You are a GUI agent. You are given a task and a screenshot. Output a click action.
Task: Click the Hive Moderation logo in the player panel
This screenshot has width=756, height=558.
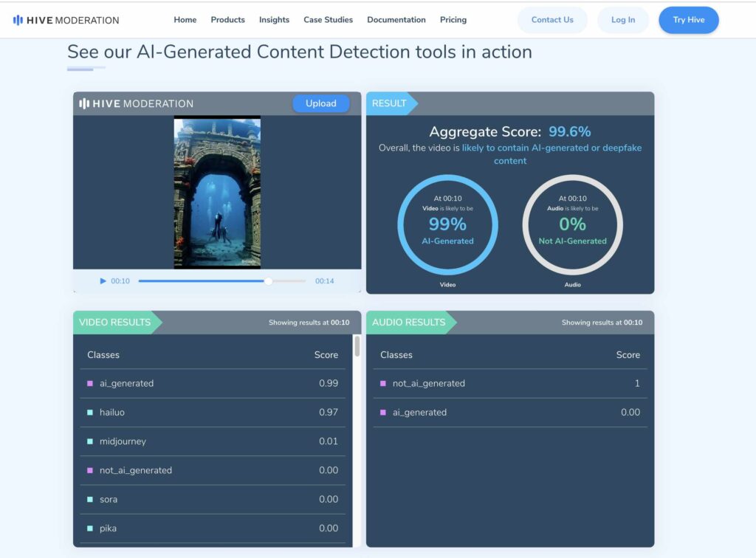pyautogui.click(x=136, y=103)
